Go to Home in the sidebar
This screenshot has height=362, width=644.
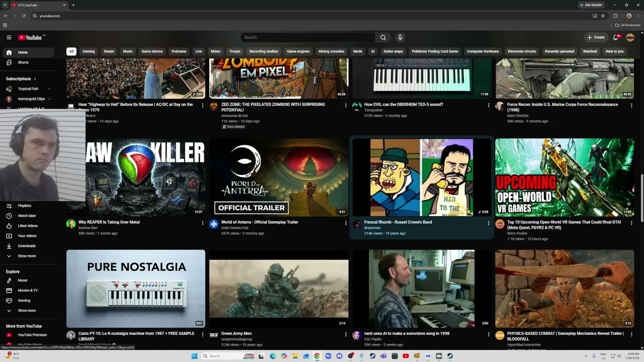tap(29, 52)
